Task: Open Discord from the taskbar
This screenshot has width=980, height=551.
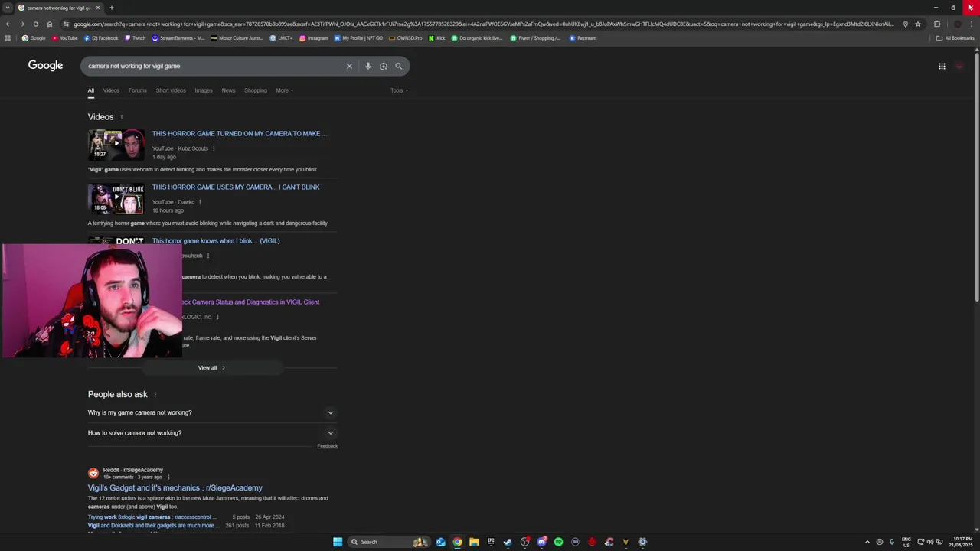Action: point(541,542)
